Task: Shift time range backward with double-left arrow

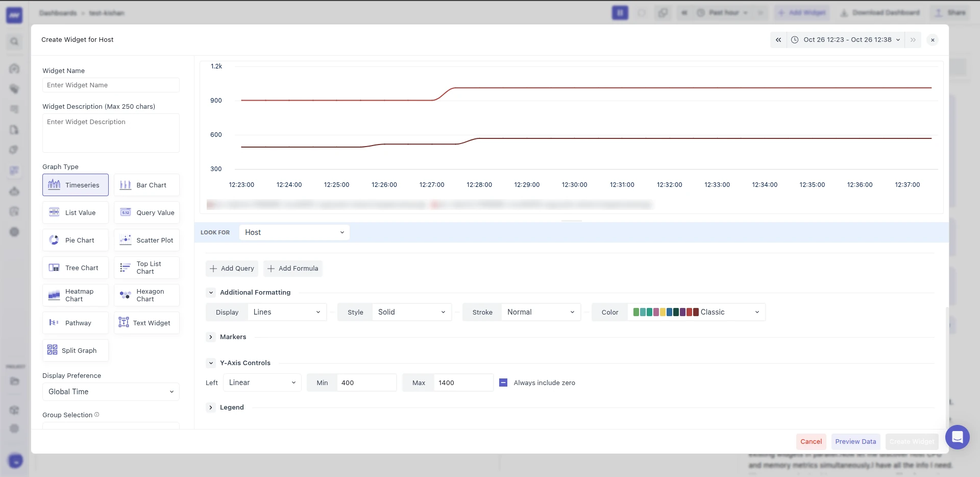Action: point(778,40)
